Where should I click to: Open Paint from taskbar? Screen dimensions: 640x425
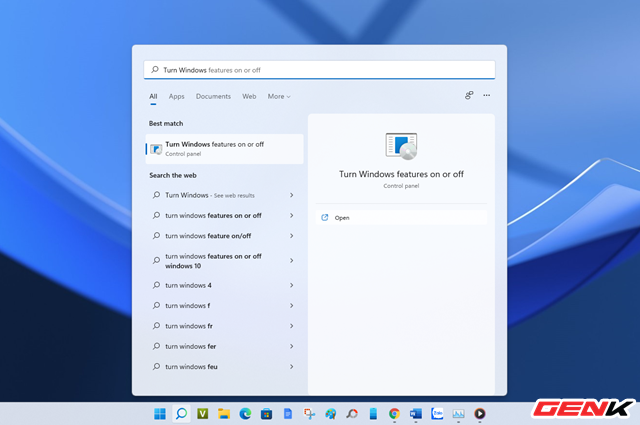331,414
